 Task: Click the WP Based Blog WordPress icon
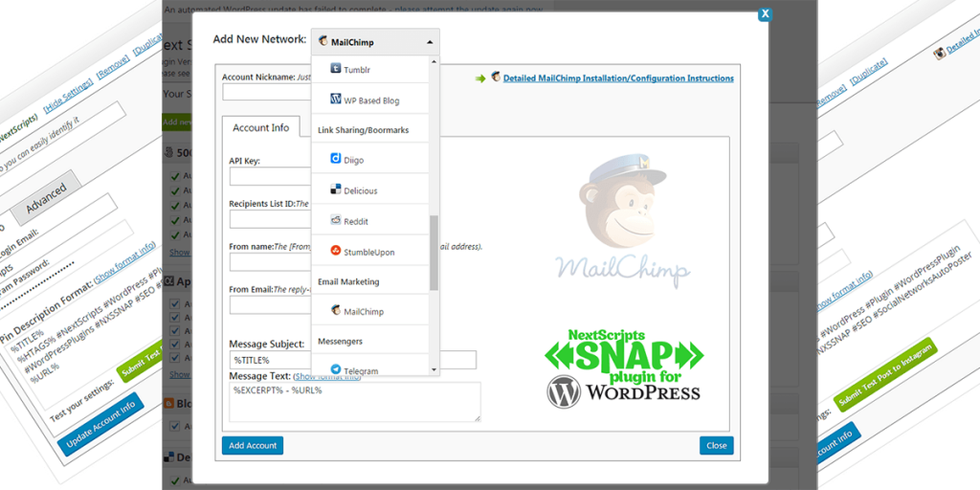(x=335, y=100)
